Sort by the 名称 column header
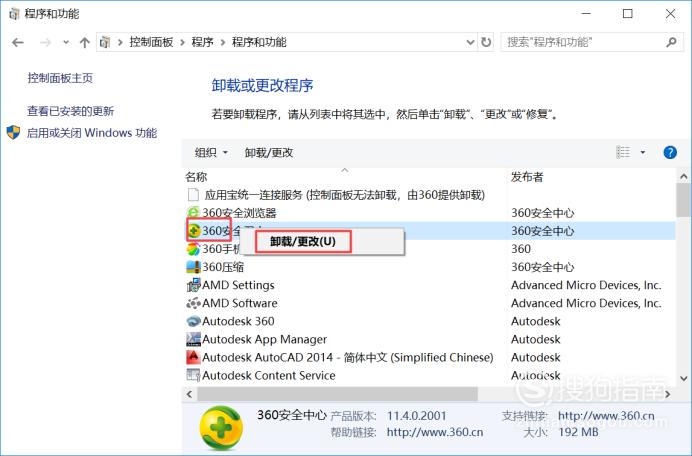This screenshot has width=692, height=456. 196,177
